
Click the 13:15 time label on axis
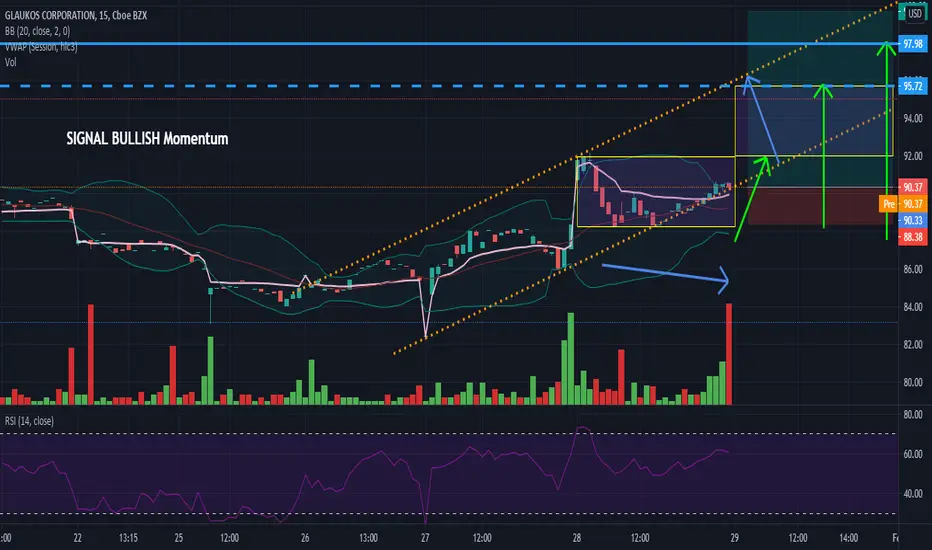(x=128, y=538)
